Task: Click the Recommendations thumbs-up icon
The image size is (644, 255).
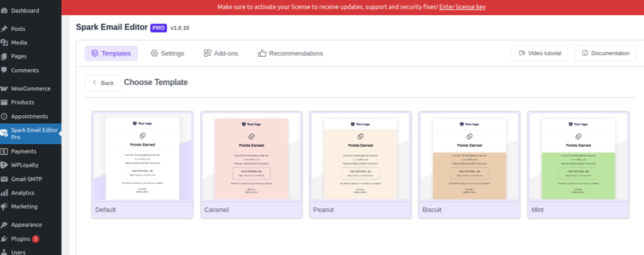Action: 262,53
